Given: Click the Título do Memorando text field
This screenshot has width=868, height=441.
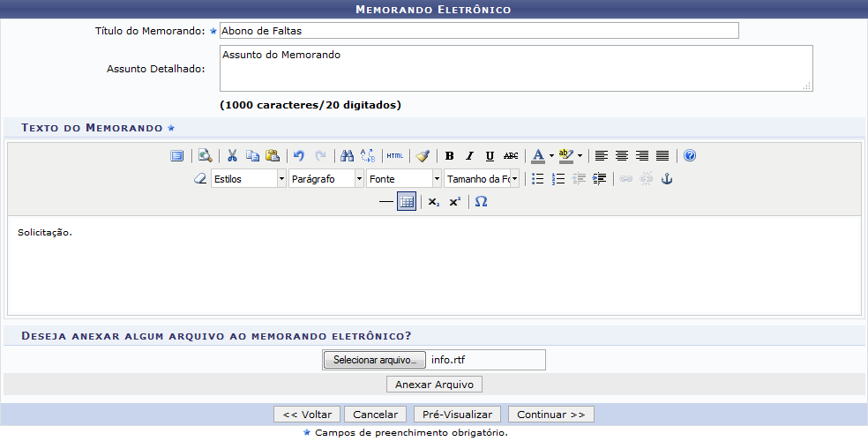Looking at the screenshot, I should [478, 31].
